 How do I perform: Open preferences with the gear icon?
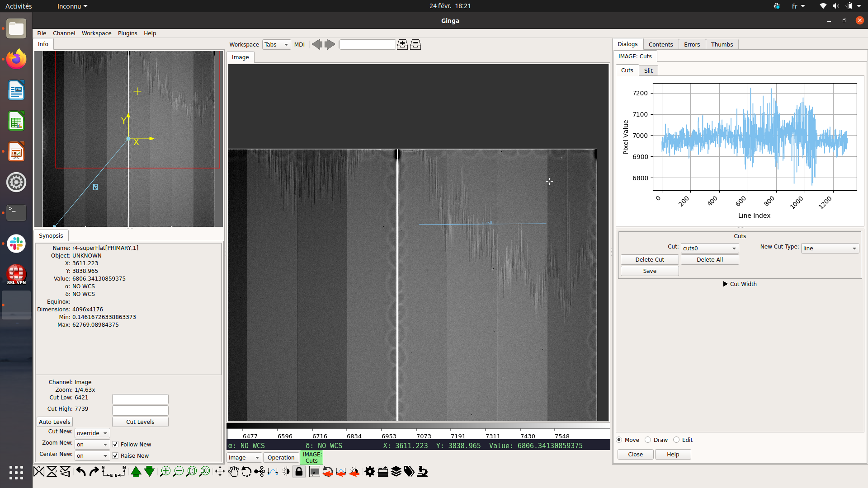(x=369, y=472)
